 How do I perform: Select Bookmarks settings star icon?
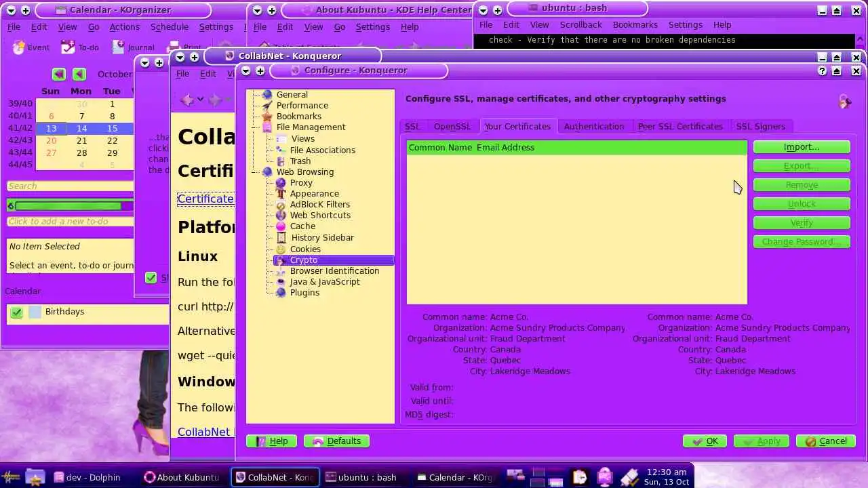[x=267, y=116]
